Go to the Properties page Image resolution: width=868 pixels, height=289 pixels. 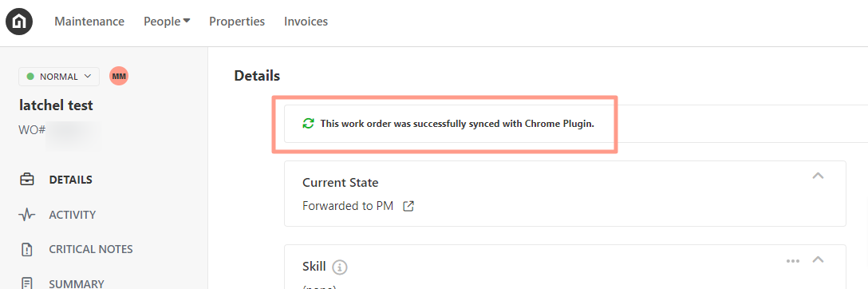(x=237, y=22)
